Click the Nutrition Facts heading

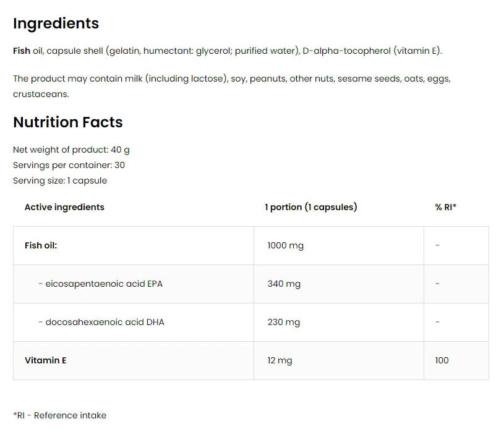[x=68, y=122]
